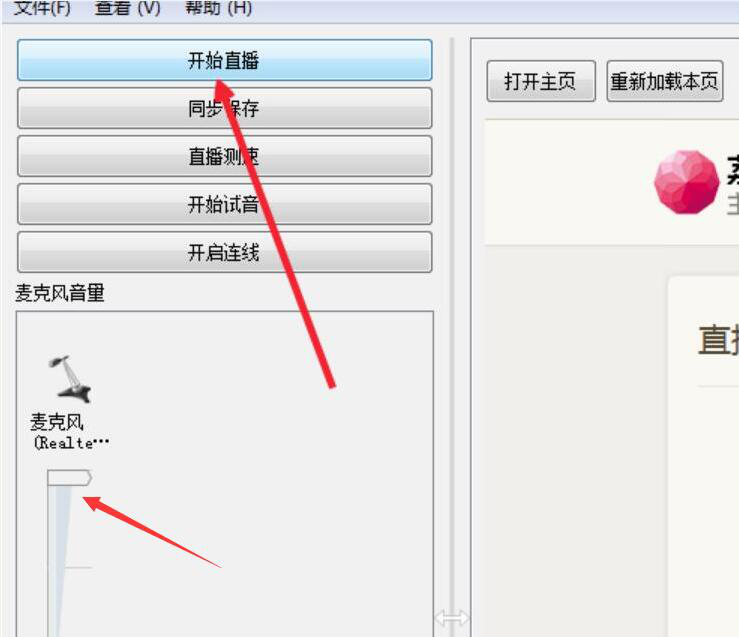739x637 pixels.
Task: Open the 查看(V) menu
Action: (127, 8)
